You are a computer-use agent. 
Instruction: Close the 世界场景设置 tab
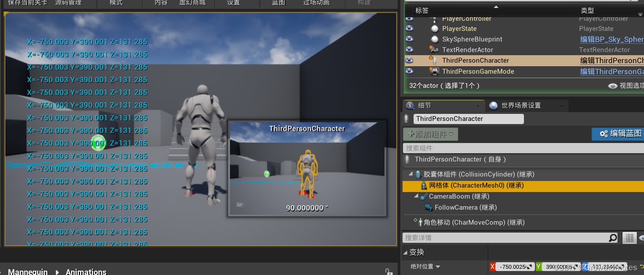[x=561, y=106]
